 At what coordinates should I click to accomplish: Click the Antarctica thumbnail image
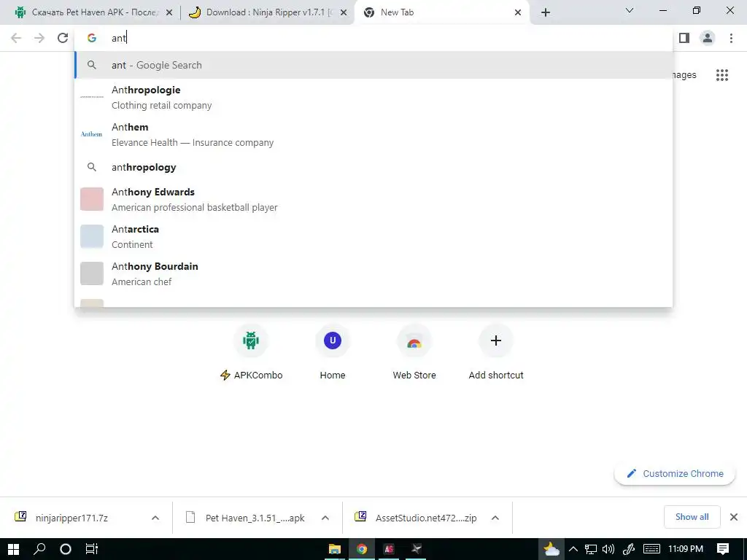point(91,236)
